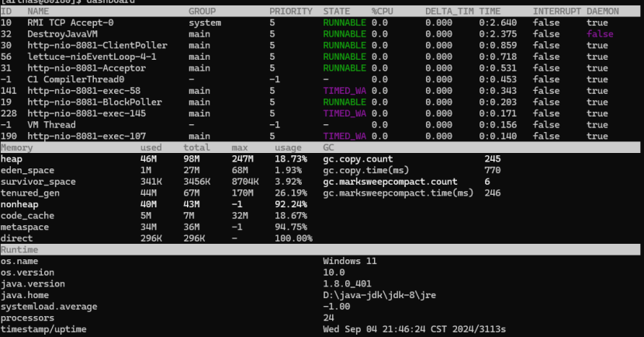Viewport: 644px width, 337px height.
Task: Click the NAME column header
Action: click(x=38, y=12)
